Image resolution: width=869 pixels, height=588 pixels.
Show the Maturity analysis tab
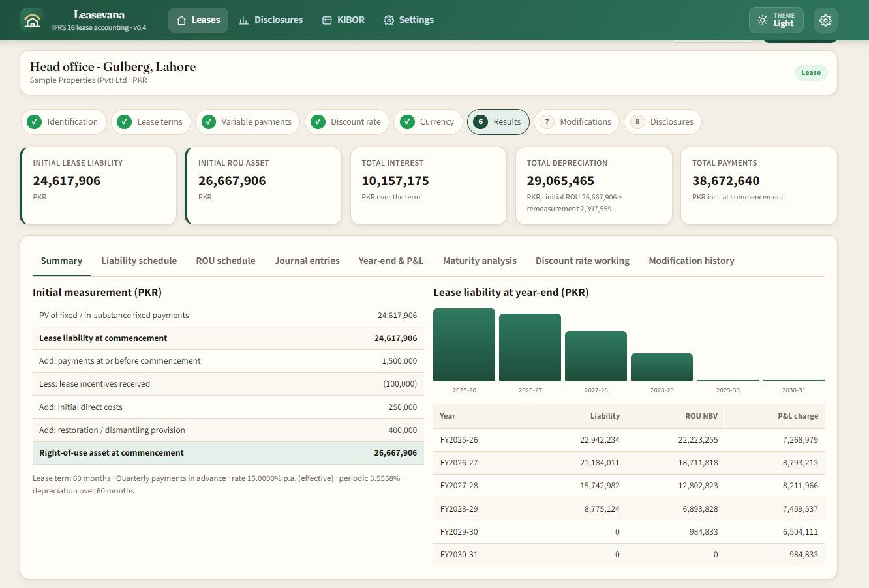480,261
